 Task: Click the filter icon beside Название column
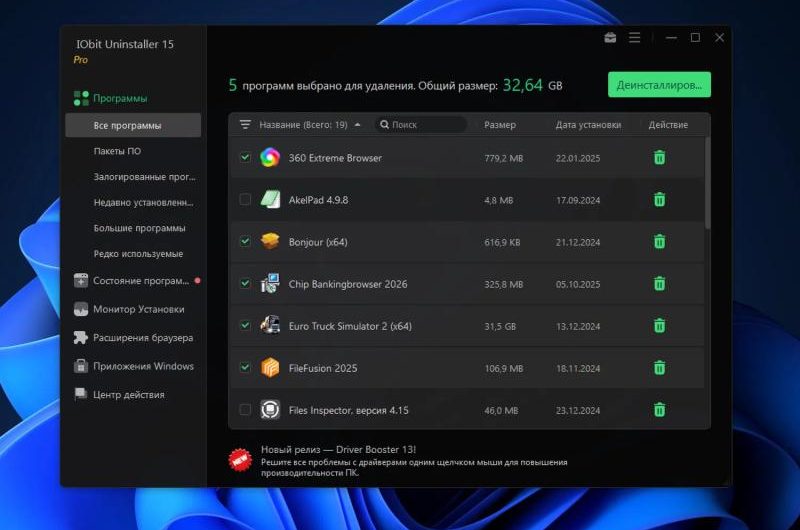click(x=245, y=125)
